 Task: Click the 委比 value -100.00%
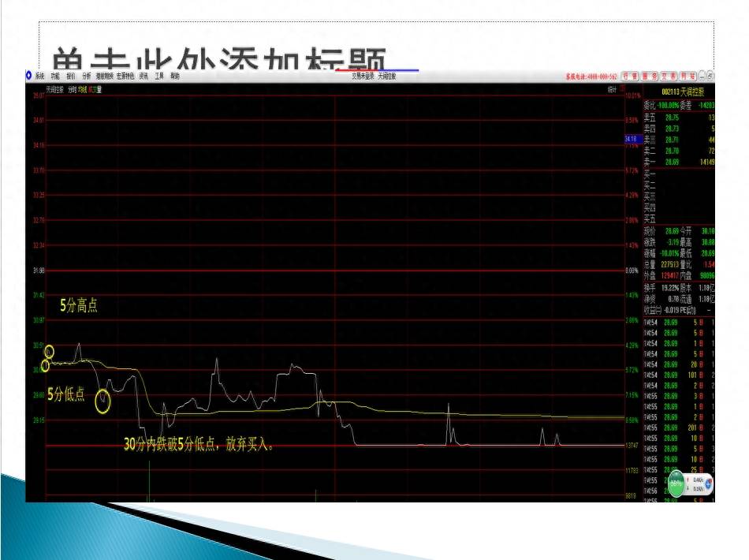(668, 105)
